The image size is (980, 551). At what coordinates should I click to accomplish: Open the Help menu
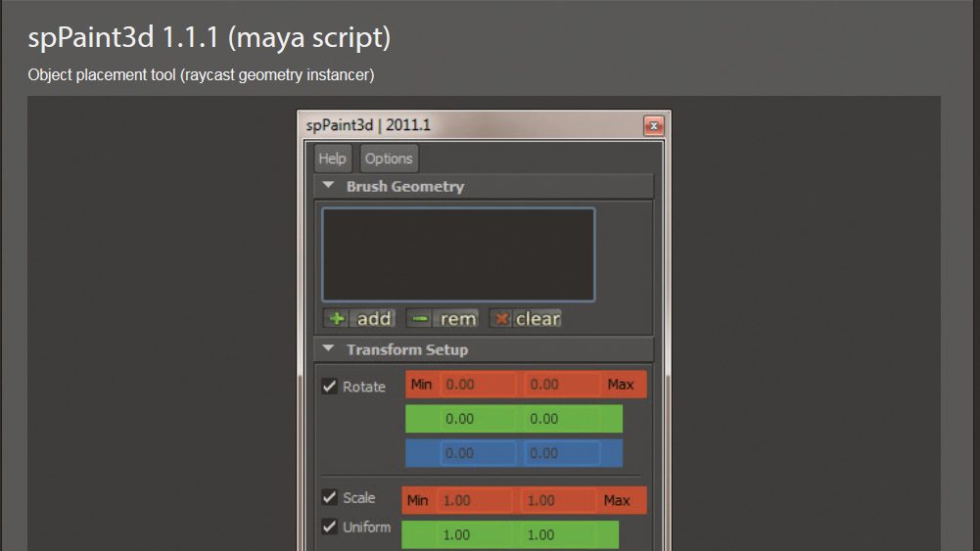(333, 159)
